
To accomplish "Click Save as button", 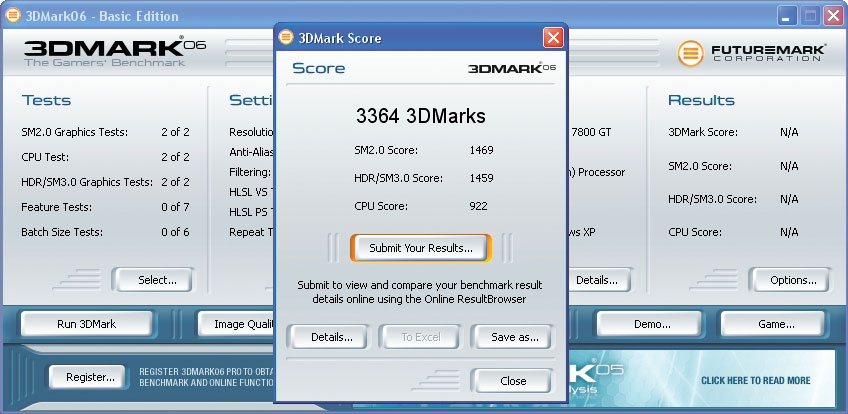I will (x=514, y=337).
